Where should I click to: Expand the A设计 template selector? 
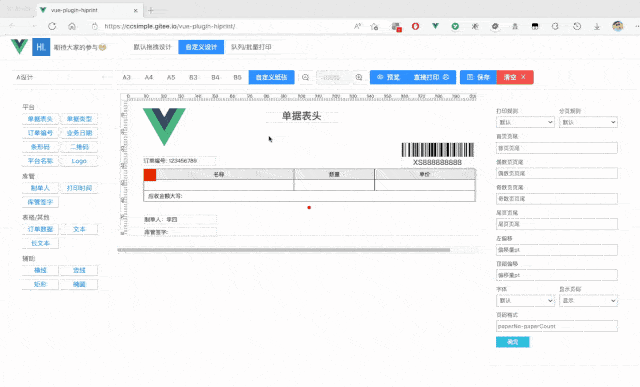(62, 77)
